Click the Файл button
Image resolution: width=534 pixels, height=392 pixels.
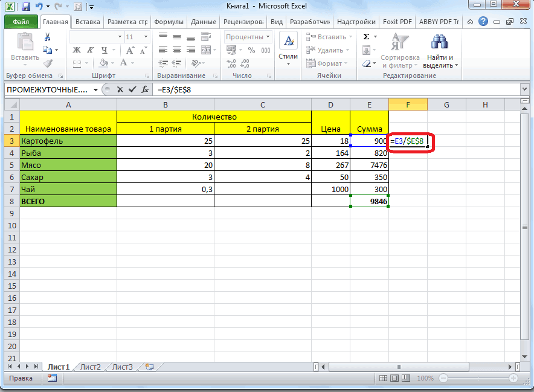(21, 22)
